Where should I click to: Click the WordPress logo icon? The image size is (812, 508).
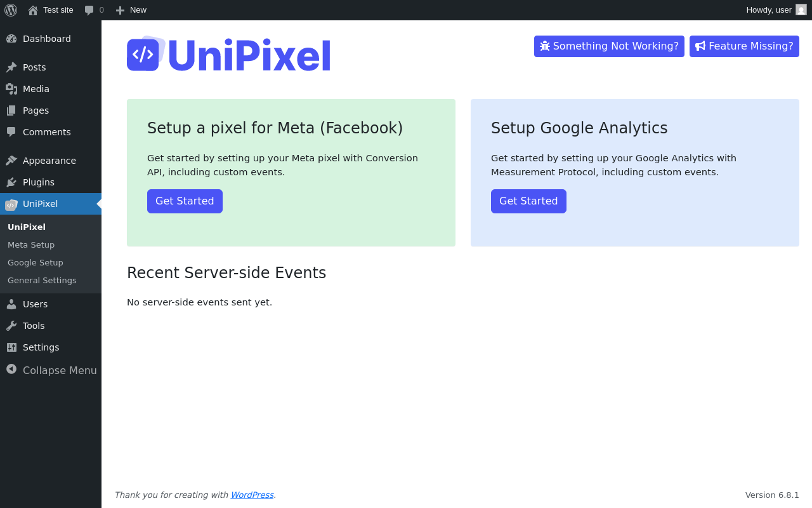click(11, 10)
